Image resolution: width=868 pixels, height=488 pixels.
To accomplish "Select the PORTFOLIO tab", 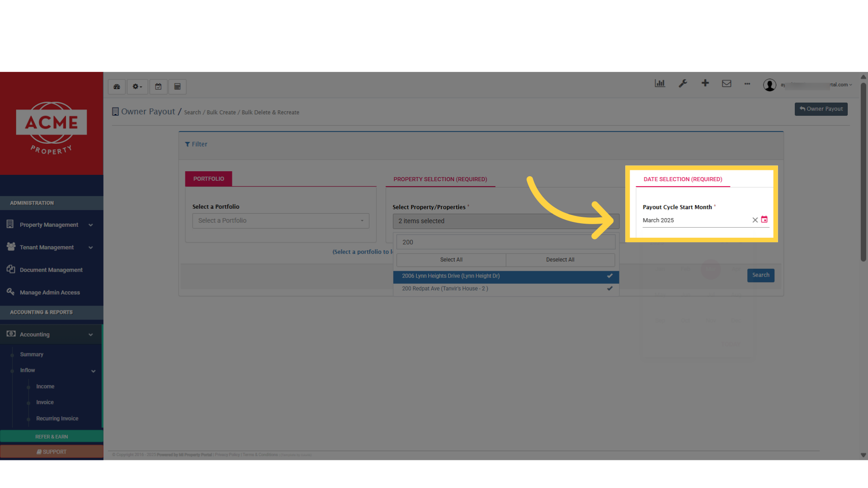I will pyautogui.click(x=208, y=179).
